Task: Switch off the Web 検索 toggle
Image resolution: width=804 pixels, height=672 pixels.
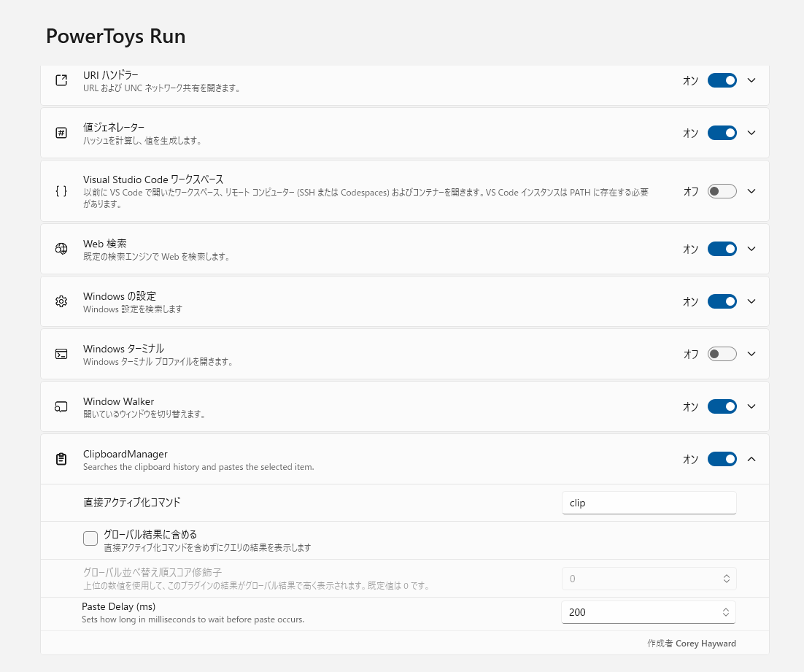Action: [722, 249]
